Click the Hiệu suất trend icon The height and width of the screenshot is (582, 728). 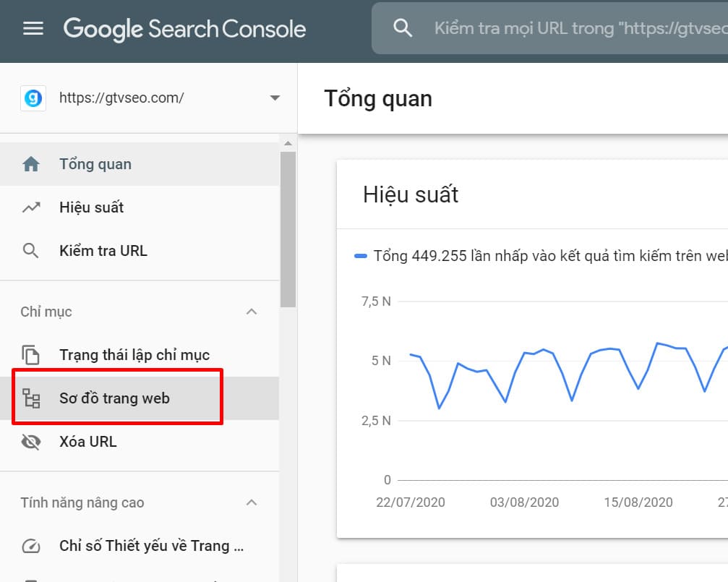[31, 207]
